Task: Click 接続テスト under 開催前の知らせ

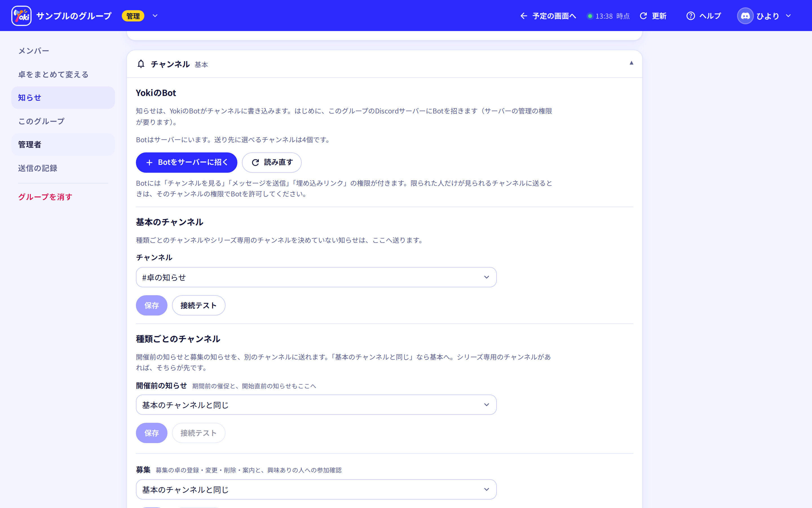Action: click(199, 433)
